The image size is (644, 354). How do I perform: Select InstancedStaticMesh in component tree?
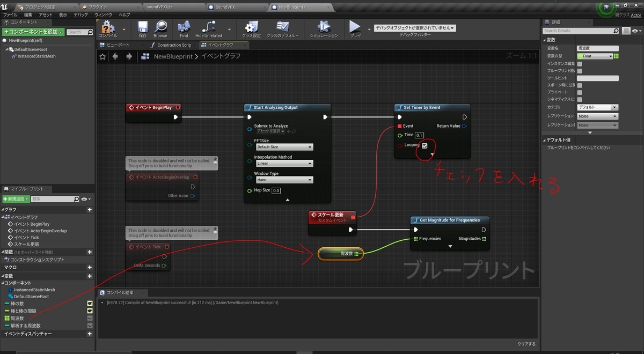coord(35,56)
